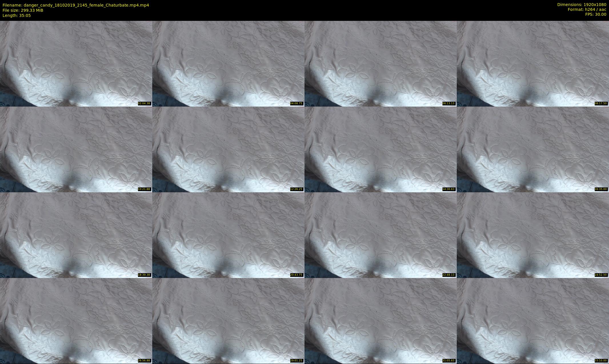Click the 'Dimensions: 1920x1080' text
Screen dimensions: 609x364
[582, 5]
